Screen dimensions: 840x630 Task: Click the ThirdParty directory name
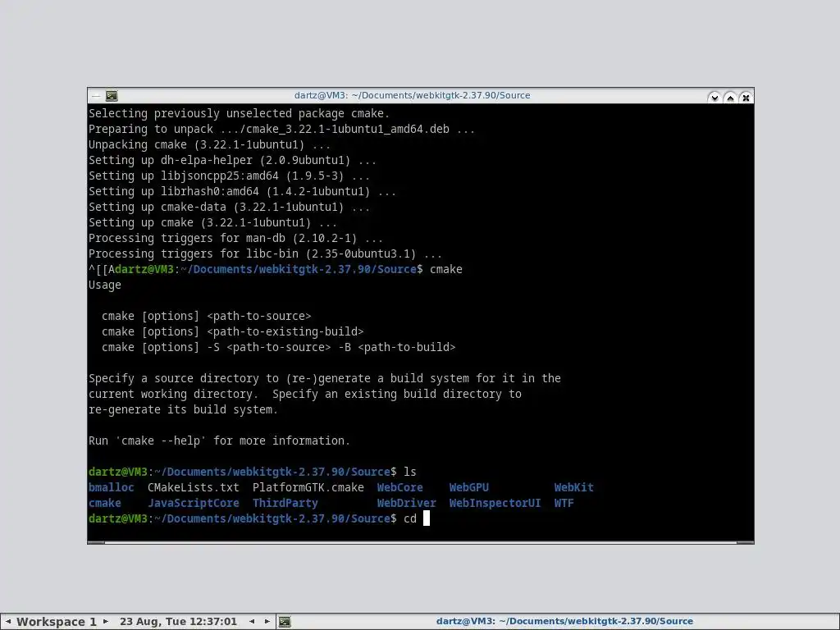285,503
